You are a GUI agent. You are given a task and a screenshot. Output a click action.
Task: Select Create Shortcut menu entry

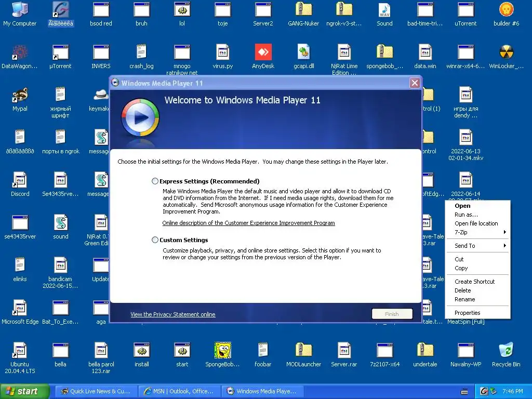(478, 282)
